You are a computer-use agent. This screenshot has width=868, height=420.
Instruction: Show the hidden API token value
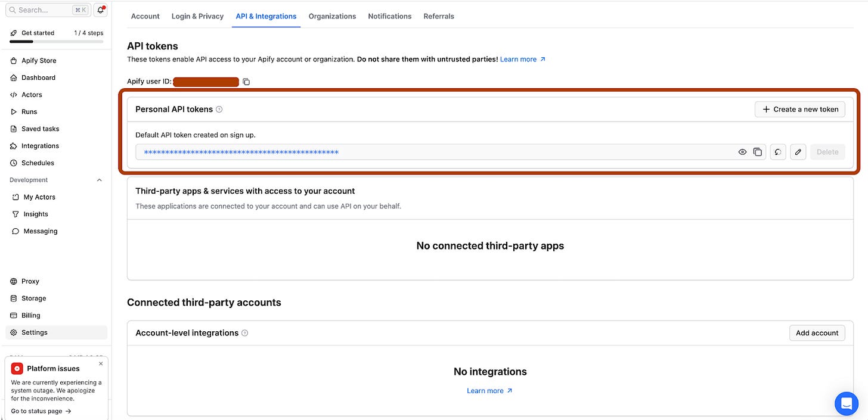pyautogui.click(x=743, y=152)
